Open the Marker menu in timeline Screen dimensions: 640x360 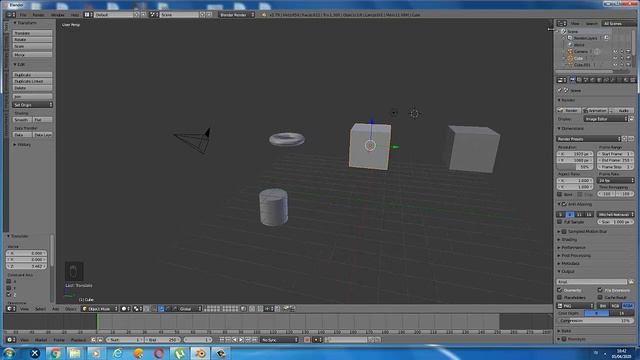tap(41, 340)
